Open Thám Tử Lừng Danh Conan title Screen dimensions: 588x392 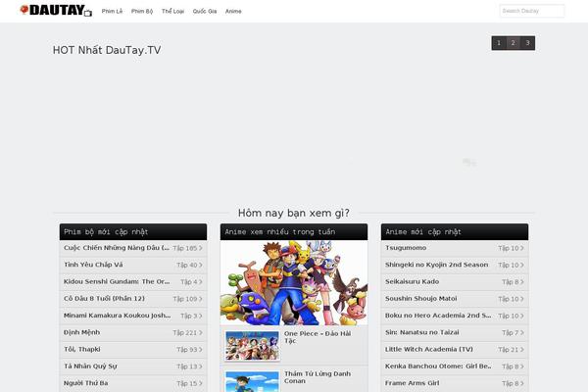click(318, 377)
